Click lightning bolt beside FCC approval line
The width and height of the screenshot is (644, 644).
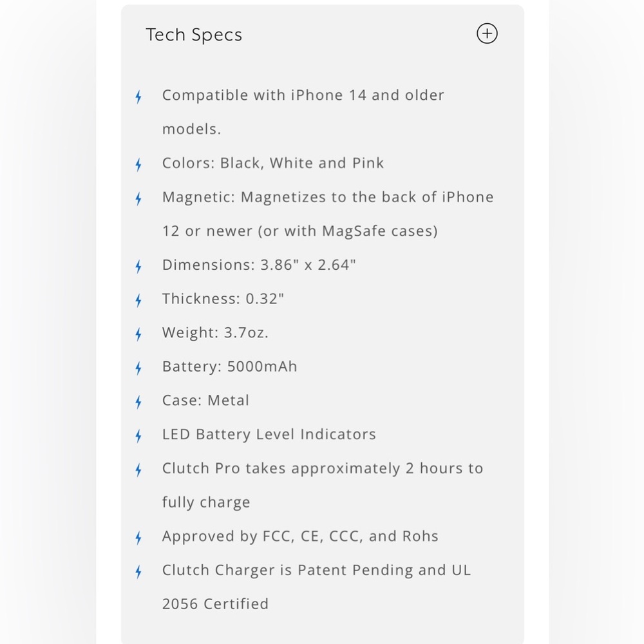138,538
